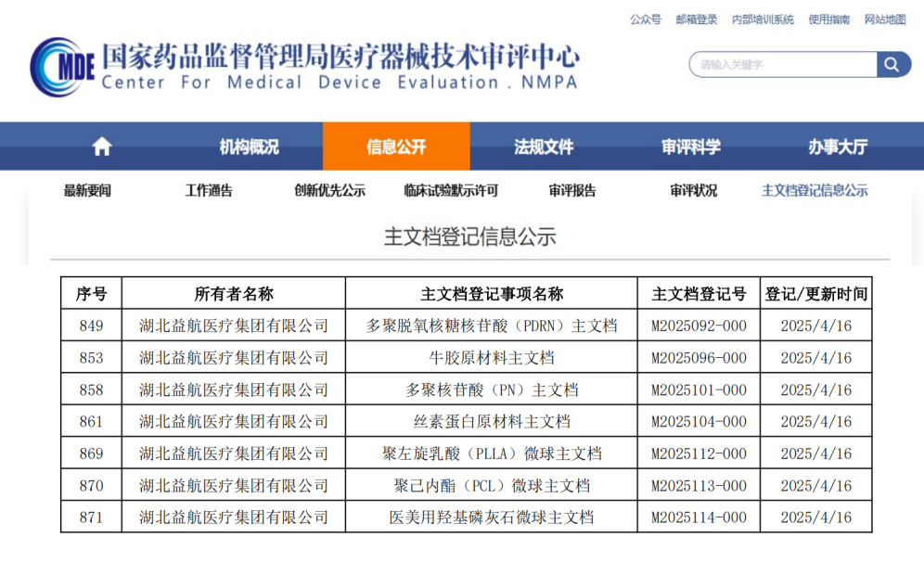Focus the keyword search input field
924x562 pixels.
pyautogui.click(x=783, y=64)
